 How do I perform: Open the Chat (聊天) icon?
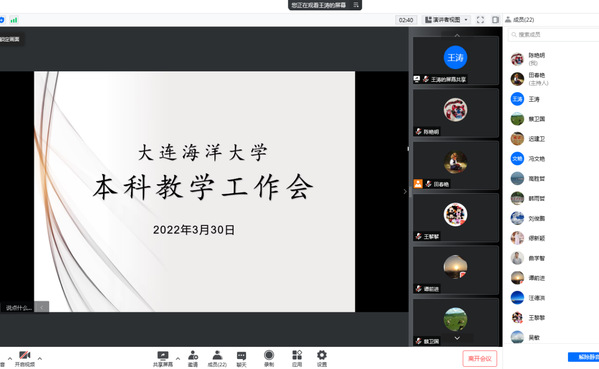pos(241,359)
